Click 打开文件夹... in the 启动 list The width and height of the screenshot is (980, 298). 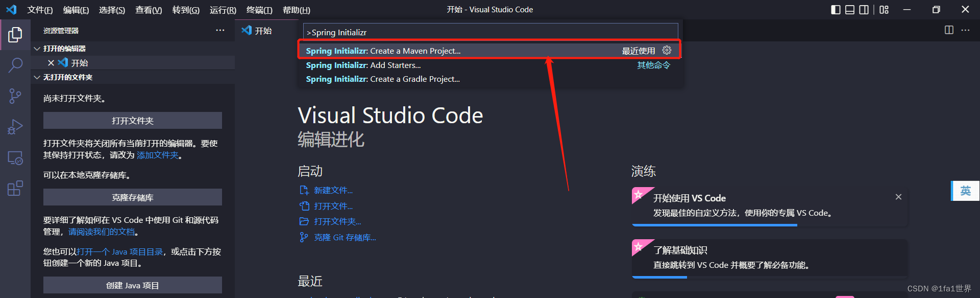click(337, 221)
